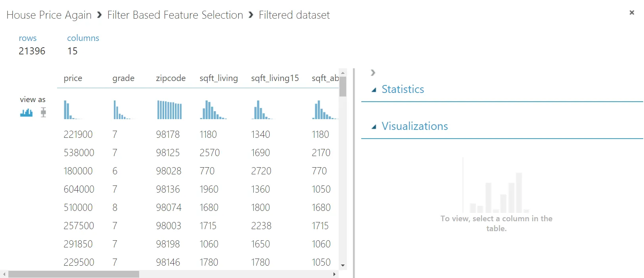Click the price cell 604000
Screen dimensions: 644x278
pyautogui.click(x=79, y=189)
